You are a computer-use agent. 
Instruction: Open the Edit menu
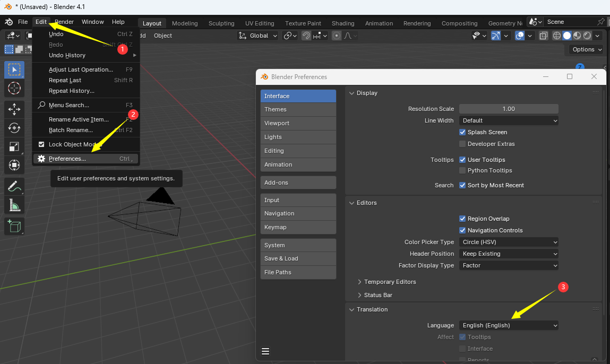41,22
